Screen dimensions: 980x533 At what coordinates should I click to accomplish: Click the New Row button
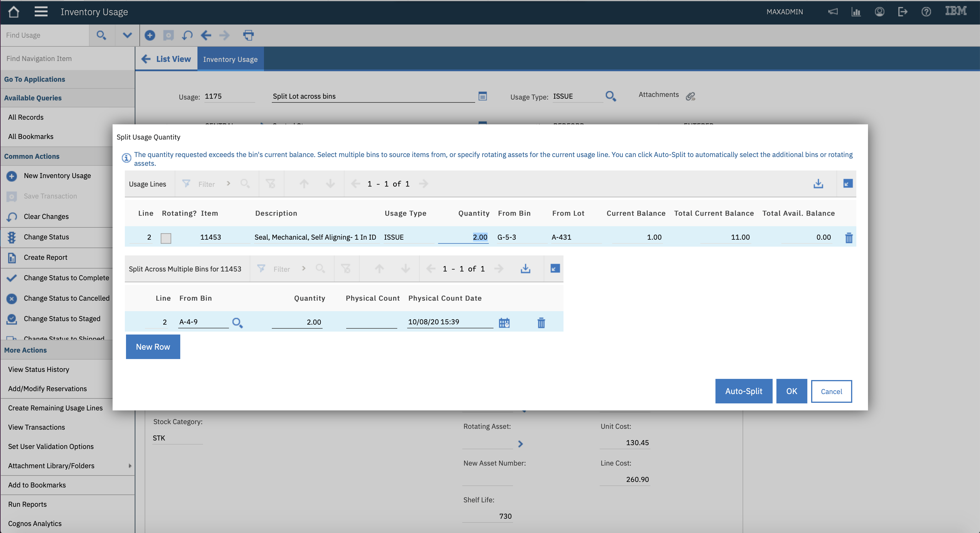coord(153,347)
